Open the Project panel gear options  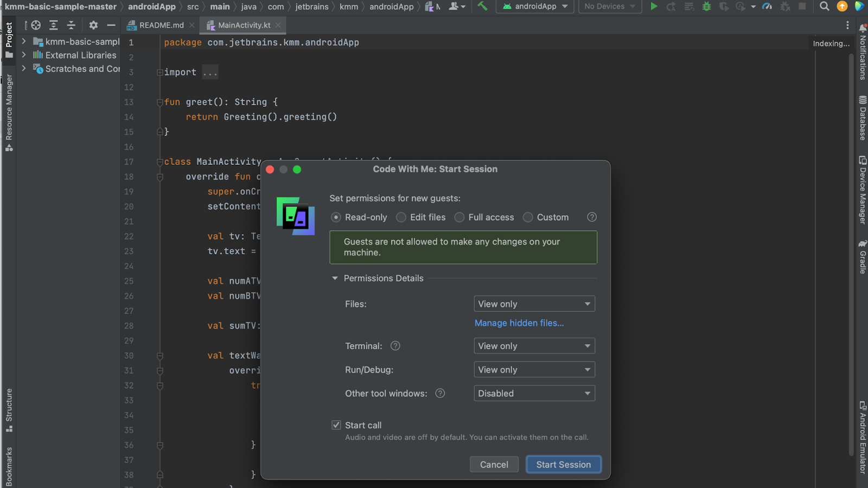93,25
